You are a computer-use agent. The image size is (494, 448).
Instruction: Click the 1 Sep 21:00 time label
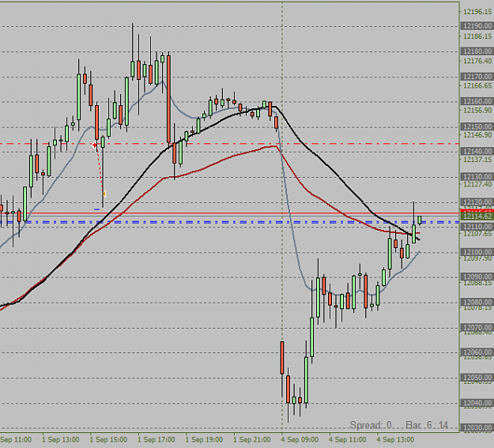[252, 439]
